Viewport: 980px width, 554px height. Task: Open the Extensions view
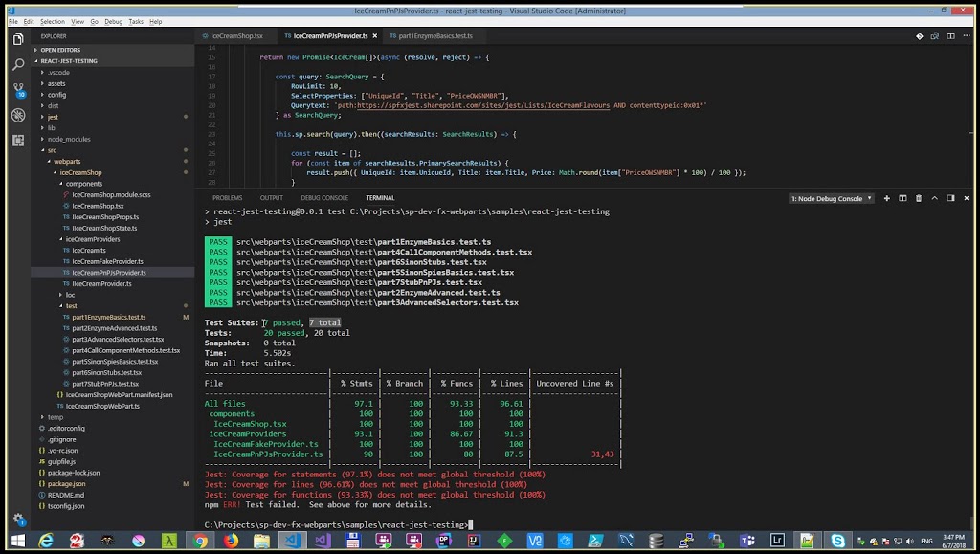pyautogui.click(x=18, y=141)
